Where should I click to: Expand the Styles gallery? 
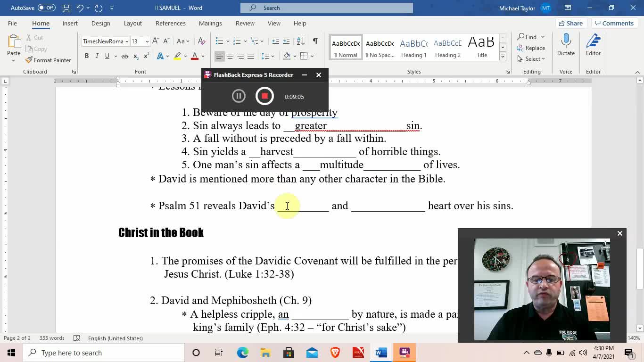point(503,57)
